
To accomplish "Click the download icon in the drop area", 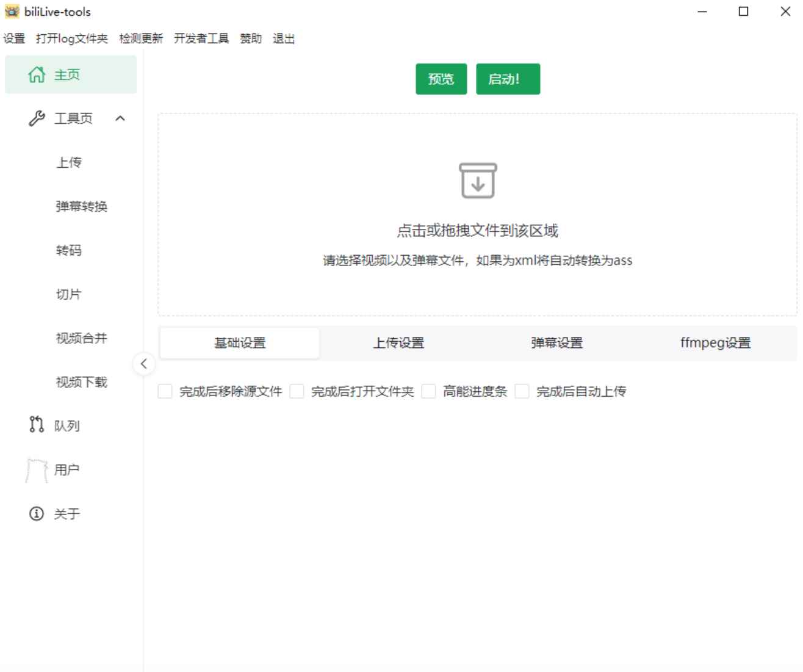I will coord(478,181).
